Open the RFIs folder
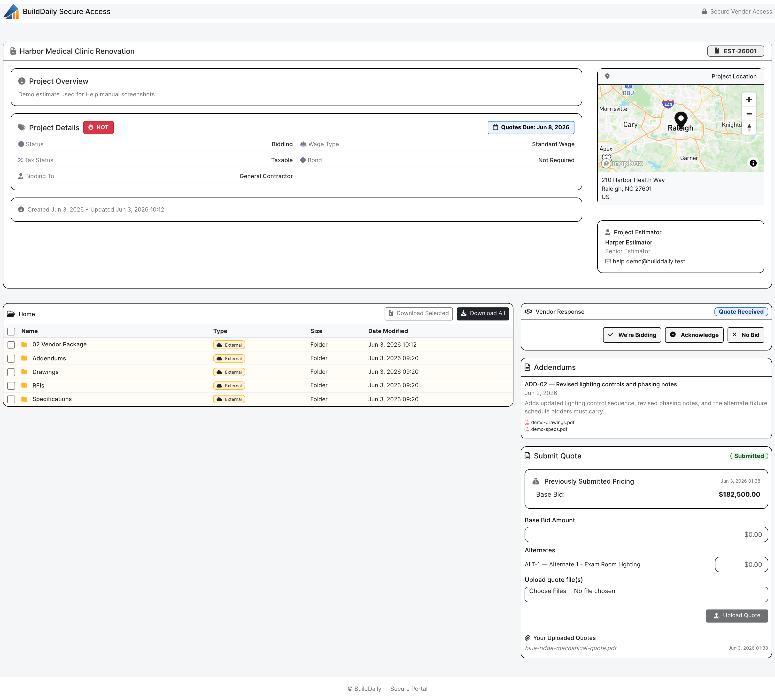This screenshot has height=700, width=775. coord(38,385)
